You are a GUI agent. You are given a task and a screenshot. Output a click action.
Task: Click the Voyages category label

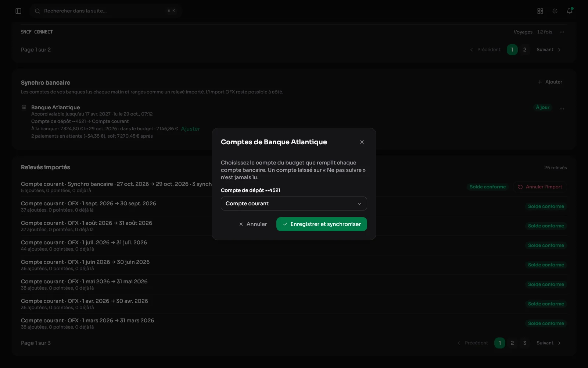click(523, 32)
